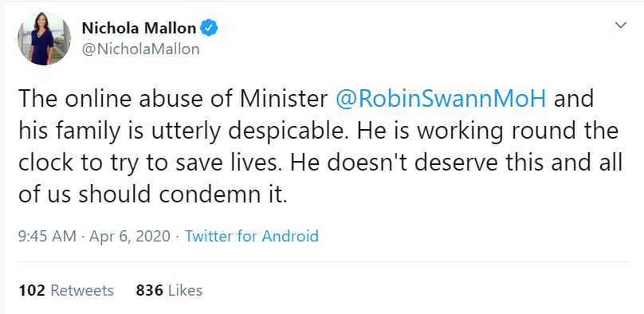Click the Twitter for Android source link
644x314 pixels.
(251, 236)
